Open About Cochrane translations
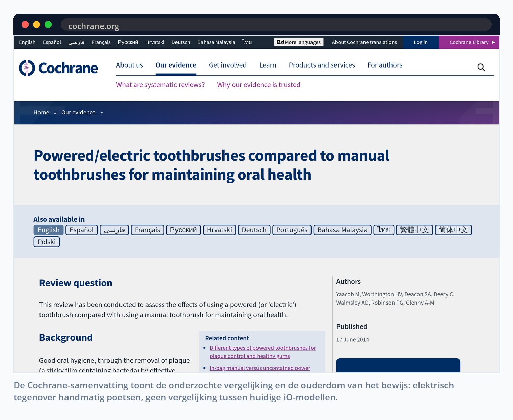Viewport: 513px width, 420px height. coord(364,42)
